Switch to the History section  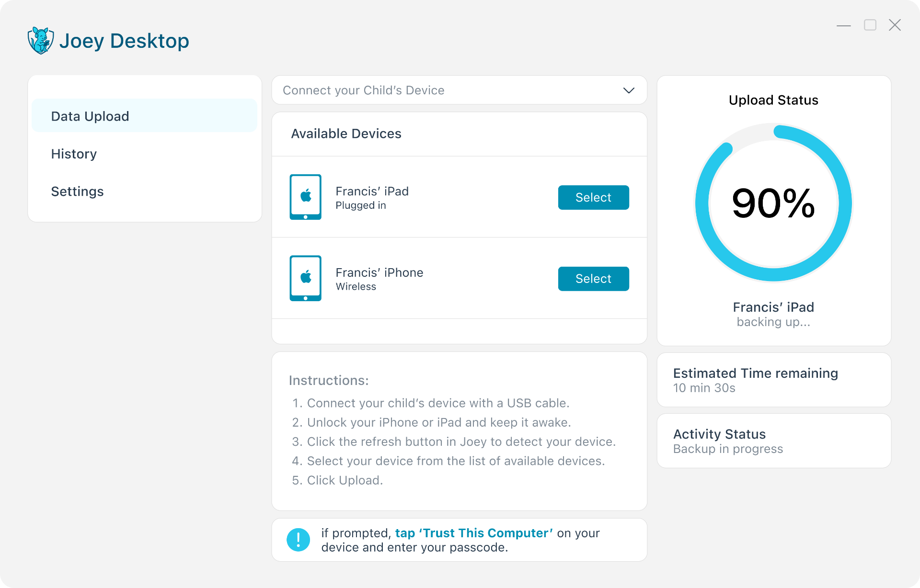coord(74,153)
